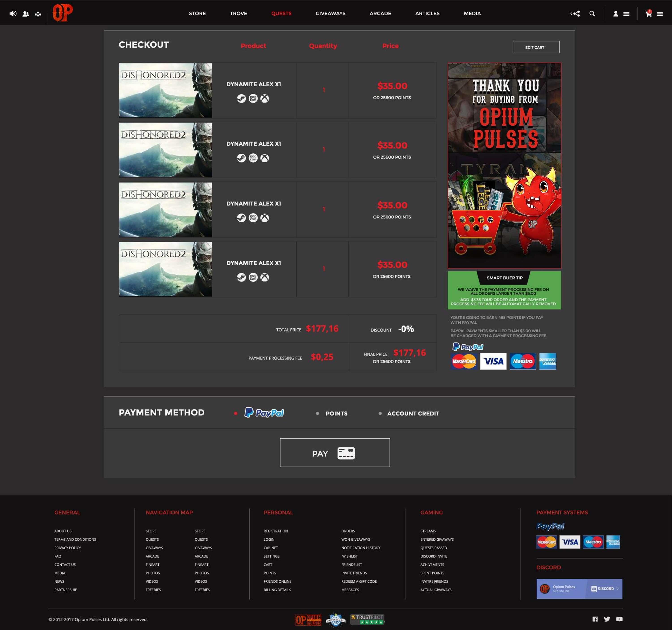This screenshot has height=630, width=672.
Task: Click Steam icon on first Dishonored item
Action: point(241,98)
